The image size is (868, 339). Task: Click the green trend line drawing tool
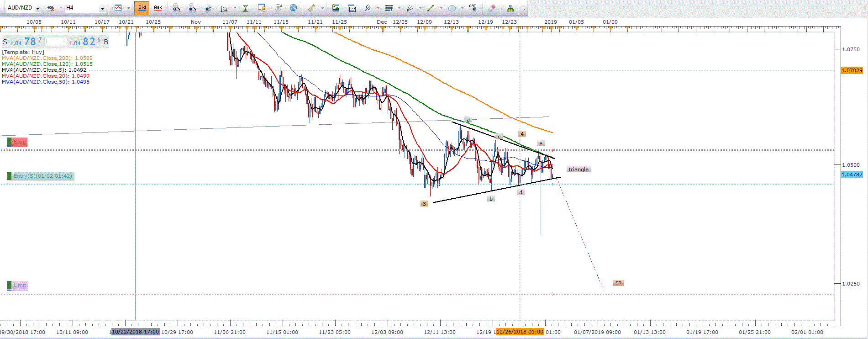point(430,8)
